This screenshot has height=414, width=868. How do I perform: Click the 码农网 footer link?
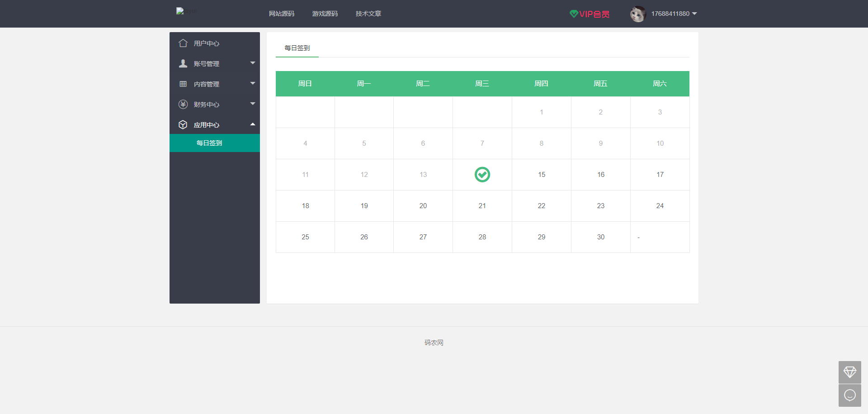pos(434,343)
